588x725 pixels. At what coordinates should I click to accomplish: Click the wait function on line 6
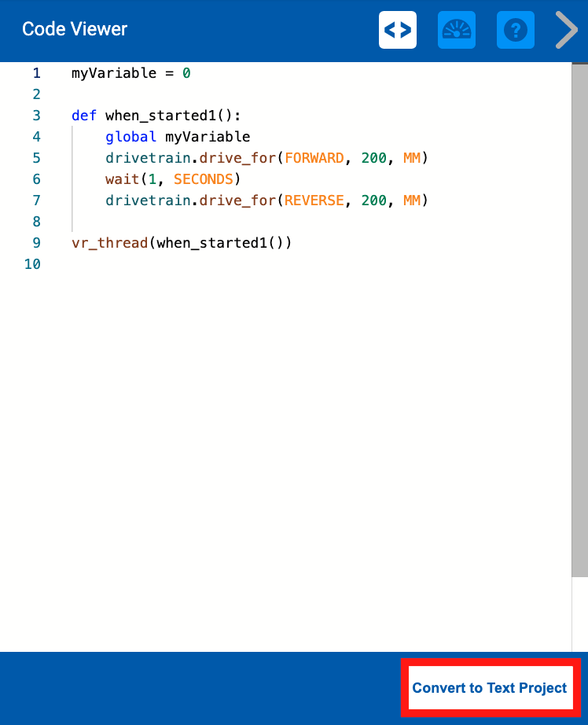point(122,179)
